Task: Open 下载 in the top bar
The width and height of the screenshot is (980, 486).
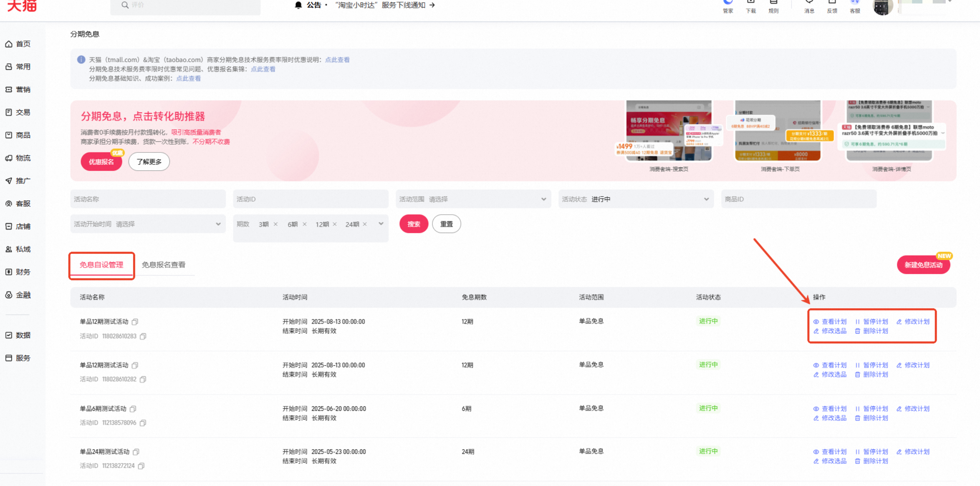Action: [x=751, y=6]
